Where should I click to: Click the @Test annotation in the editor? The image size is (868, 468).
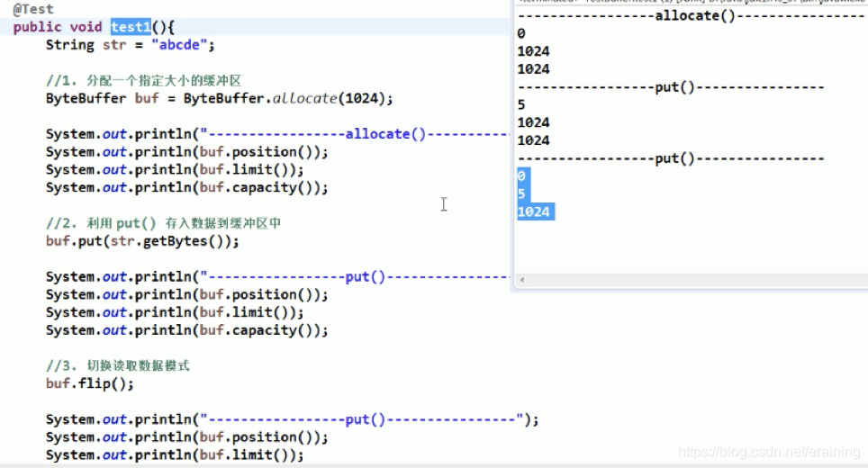point(33,9)
